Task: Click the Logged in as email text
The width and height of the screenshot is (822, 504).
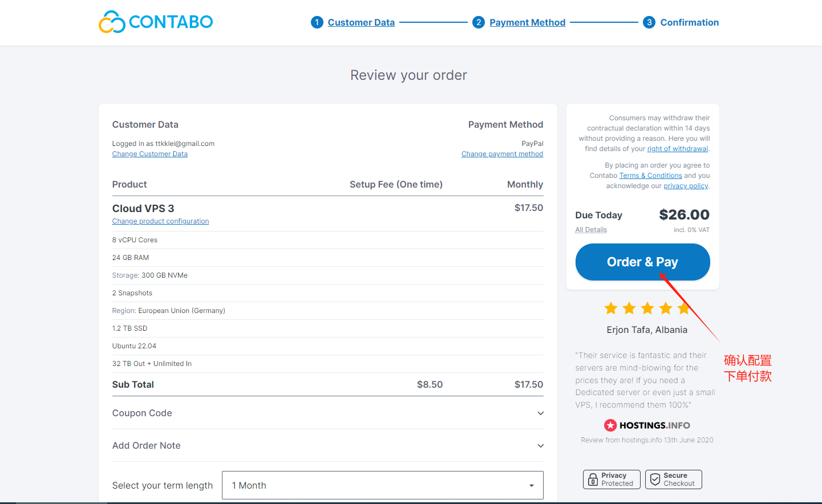Action: pos(163,144)
